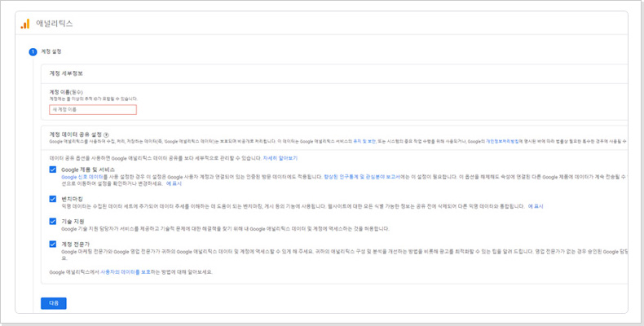Click the 다음 button
This screenshot has height=326, width=644.
[54, 303]
